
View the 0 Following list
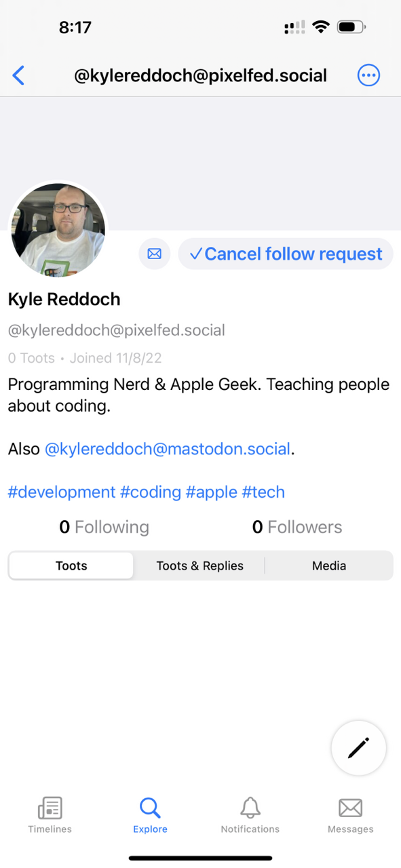point(104,527)
